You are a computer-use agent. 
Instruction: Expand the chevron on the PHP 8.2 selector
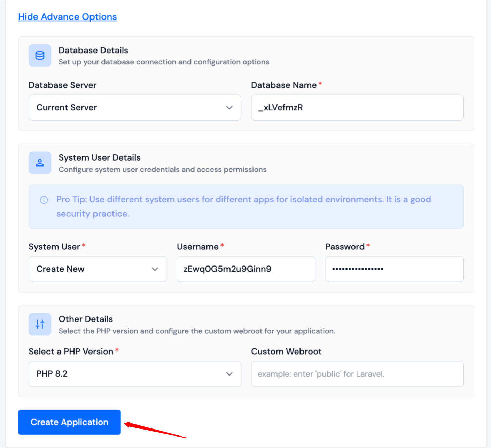229,374
